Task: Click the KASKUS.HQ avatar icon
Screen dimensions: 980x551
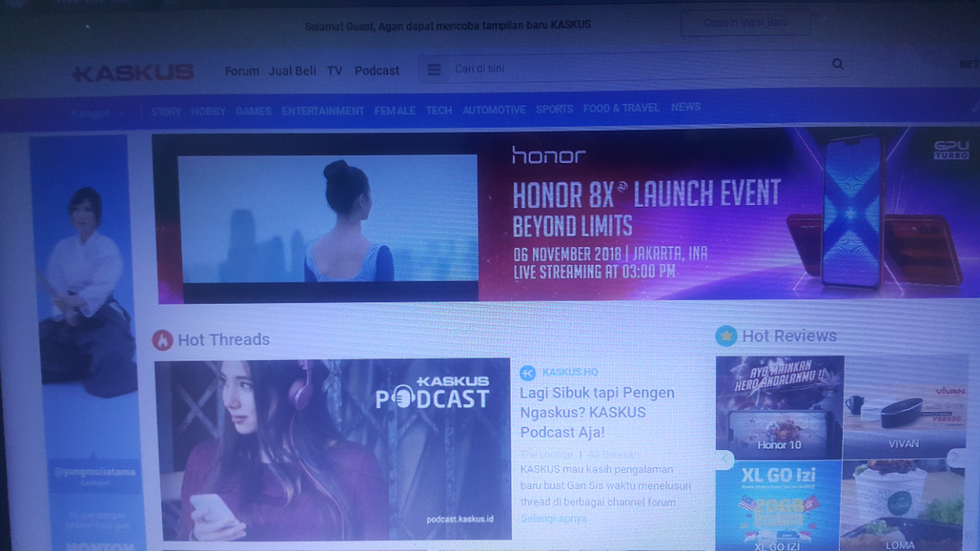Action: pos(528,373)
